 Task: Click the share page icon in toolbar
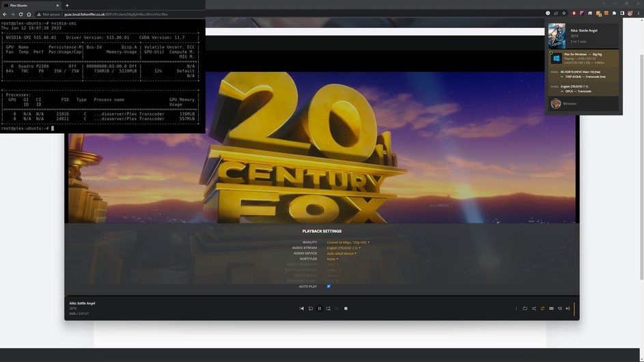click(556, 13)
